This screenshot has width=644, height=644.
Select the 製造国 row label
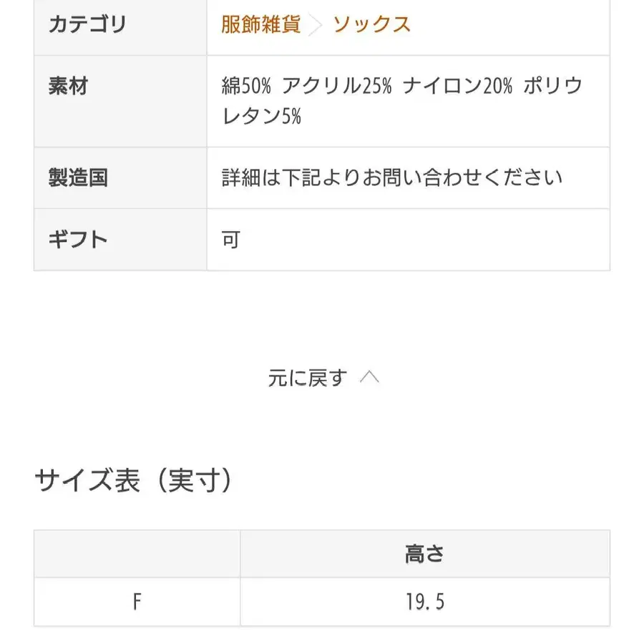tap(78, 177)
